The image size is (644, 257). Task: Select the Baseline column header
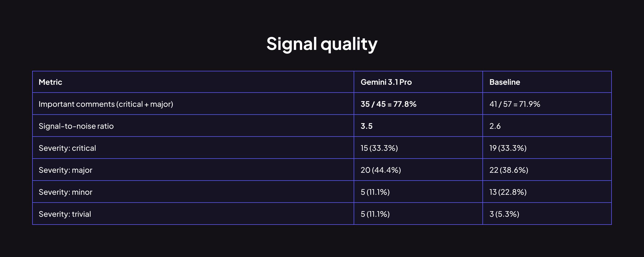[504, 82]
